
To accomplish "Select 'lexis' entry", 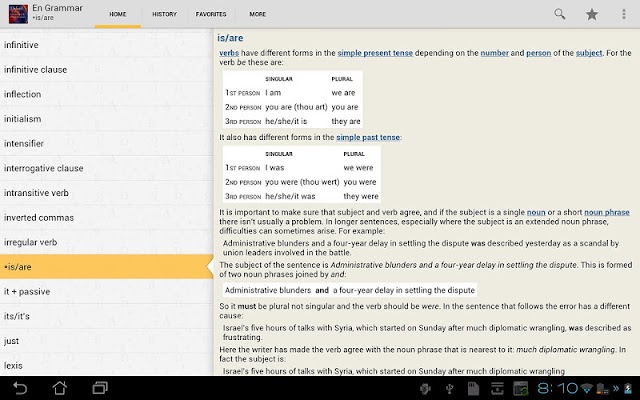I will point(106,365).
